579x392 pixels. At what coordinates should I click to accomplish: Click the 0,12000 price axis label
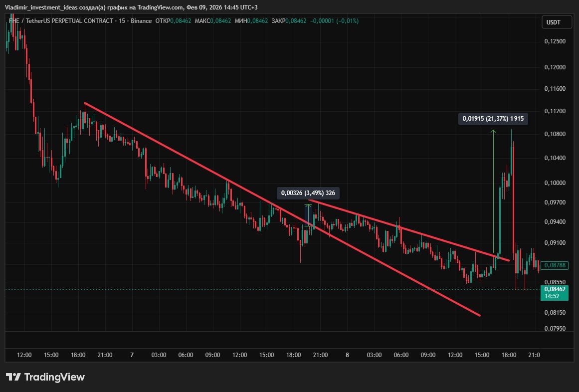[x=555, y=67]
